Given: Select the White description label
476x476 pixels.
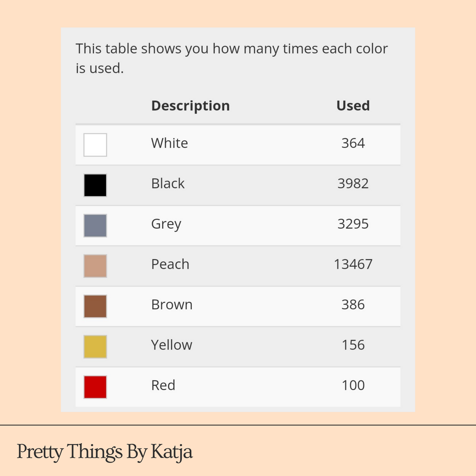Looking at the screenshot, I should pos(170,143).
